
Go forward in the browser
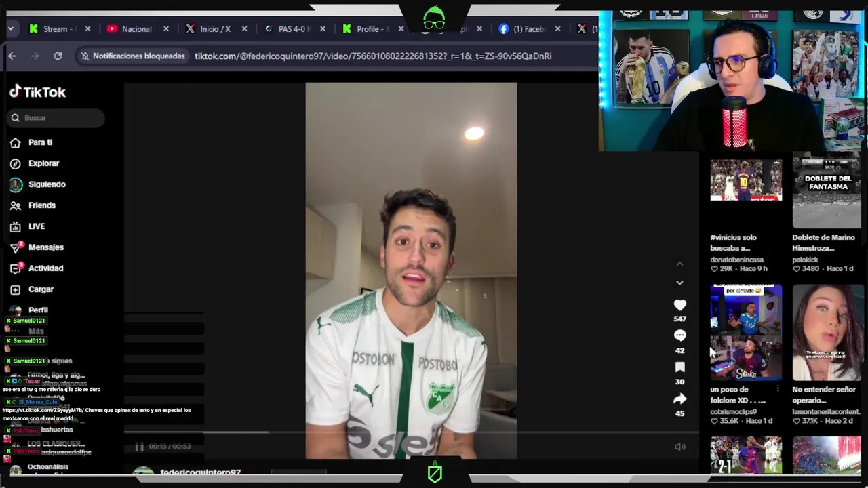35,56
